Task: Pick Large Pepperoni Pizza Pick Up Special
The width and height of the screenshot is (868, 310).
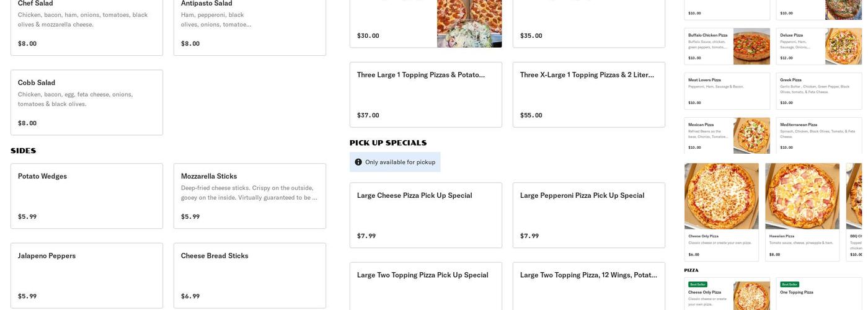Action: 588,215
